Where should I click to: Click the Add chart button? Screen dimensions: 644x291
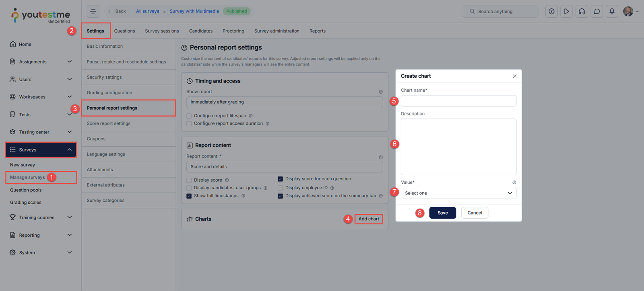pos(369,219)
